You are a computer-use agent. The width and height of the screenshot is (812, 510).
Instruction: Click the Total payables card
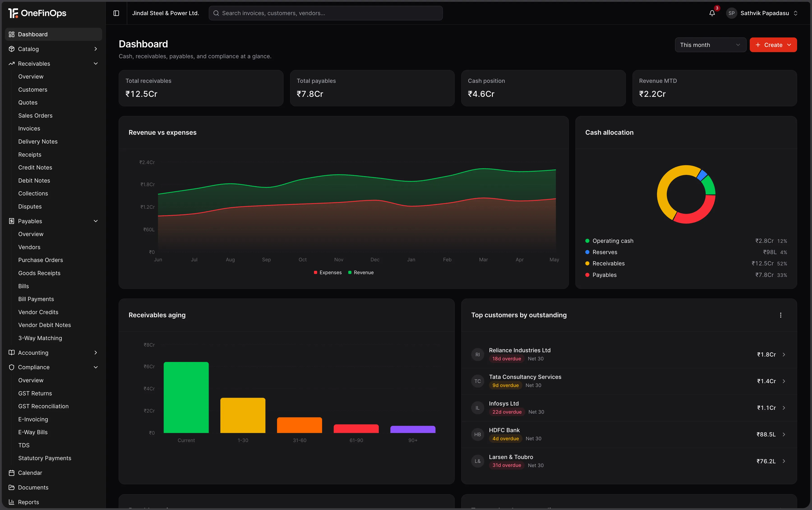372,88
